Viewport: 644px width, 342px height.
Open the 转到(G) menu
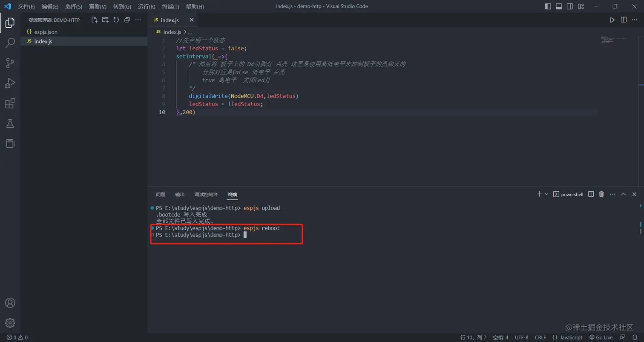point(122,6)
